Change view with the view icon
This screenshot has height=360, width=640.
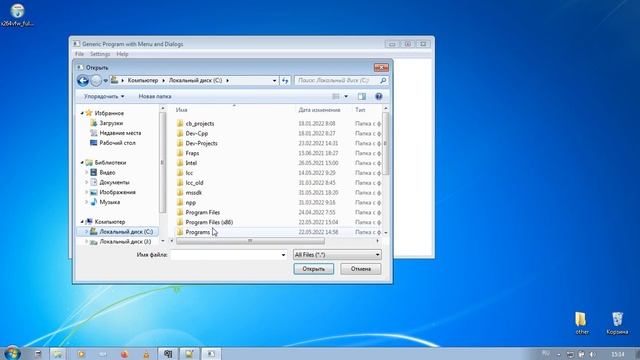click(336, 96)
